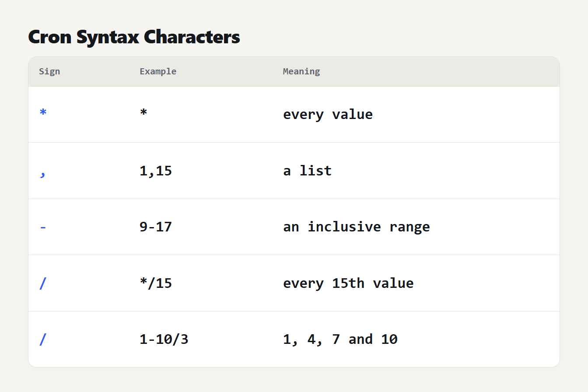Select the "9-17" example cell
Screen dimensions: 588x392
click(x=156, y=227)
